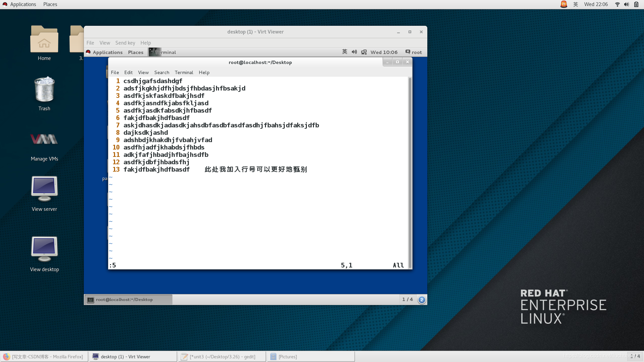The width and height of the screenshot is (644, 362).
Task: Click guest clock Wed 10:06
Action: tap(384, 52)
